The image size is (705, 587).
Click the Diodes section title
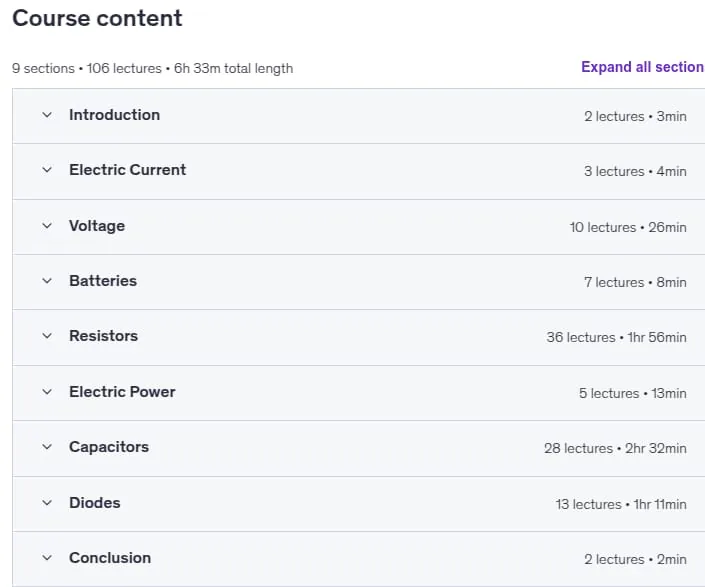click(x=94, y=503)
